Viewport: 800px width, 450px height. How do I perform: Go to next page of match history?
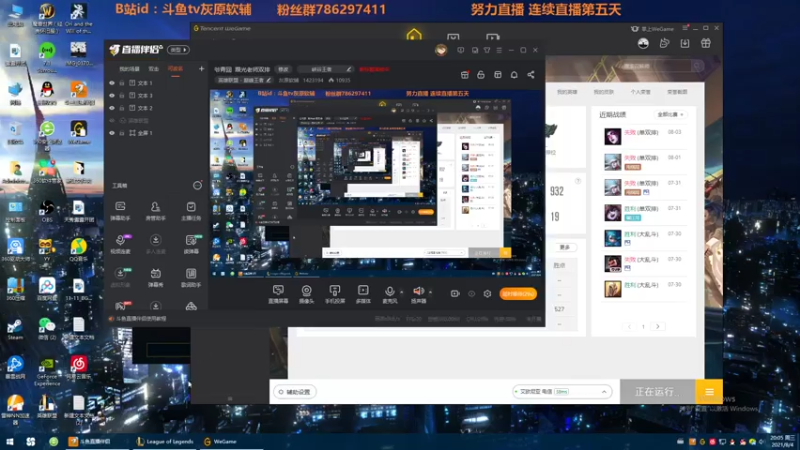pos(658,327)
